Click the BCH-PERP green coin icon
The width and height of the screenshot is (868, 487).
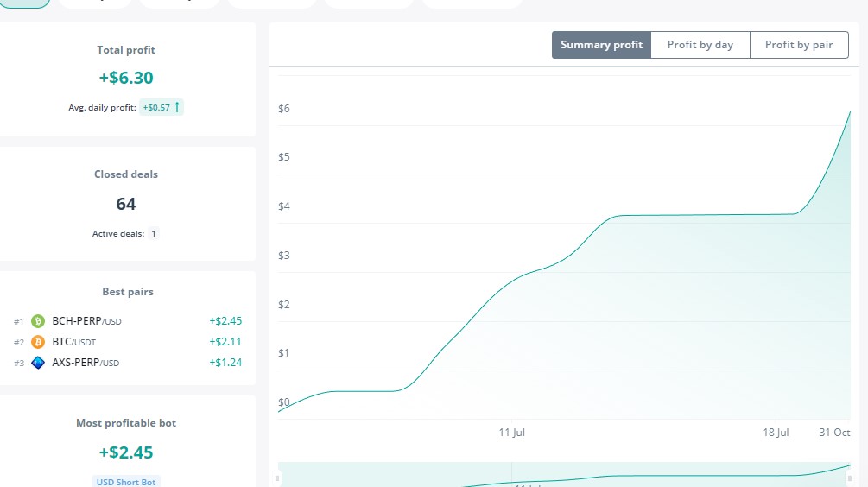(x=38, y=321)
